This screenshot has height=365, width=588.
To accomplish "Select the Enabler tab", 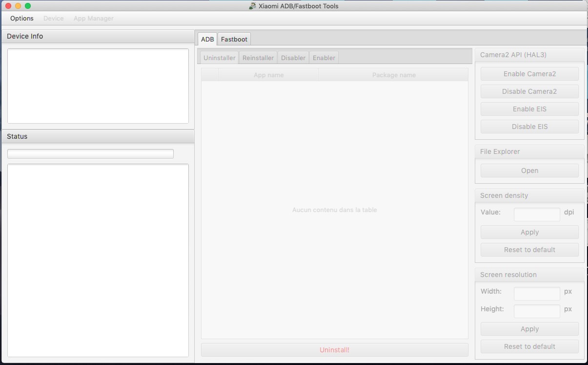I will click(324, 58).
